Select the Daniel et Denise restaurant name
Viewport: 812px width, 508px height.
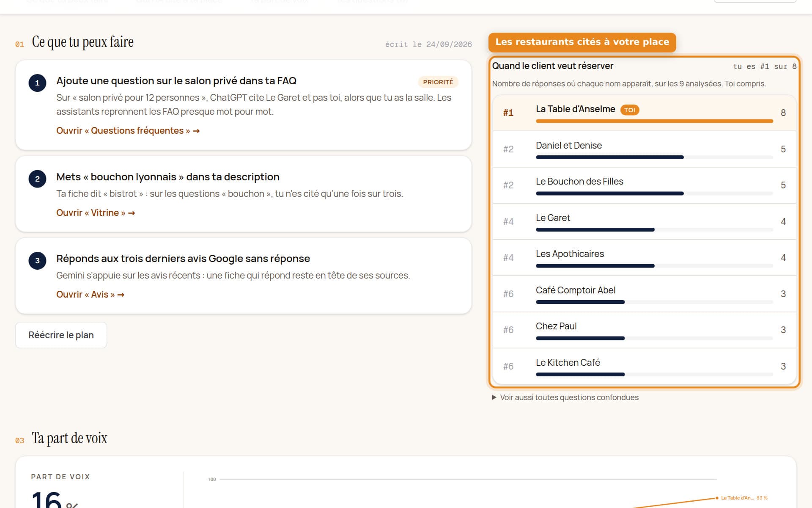pos(568,145)
